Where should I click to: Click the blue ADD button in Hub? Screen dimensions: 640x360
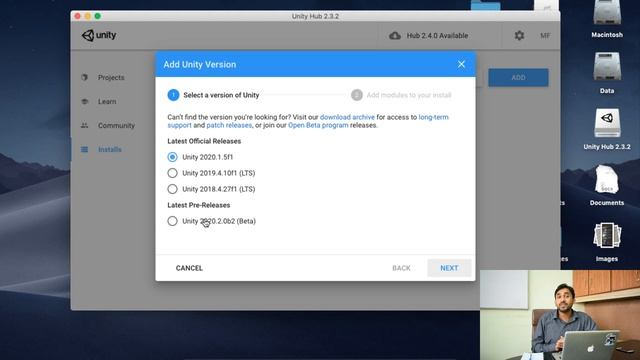pos(518,78)
